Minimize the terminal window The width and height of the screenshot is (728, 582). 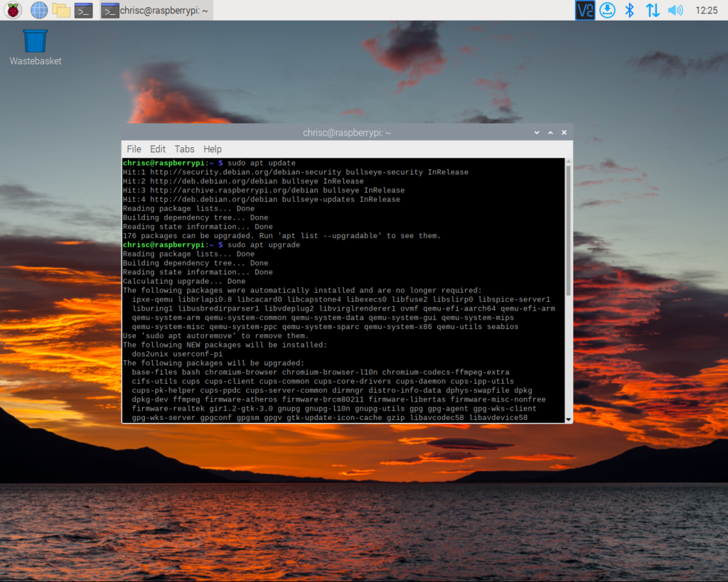(x=537, y=133)
